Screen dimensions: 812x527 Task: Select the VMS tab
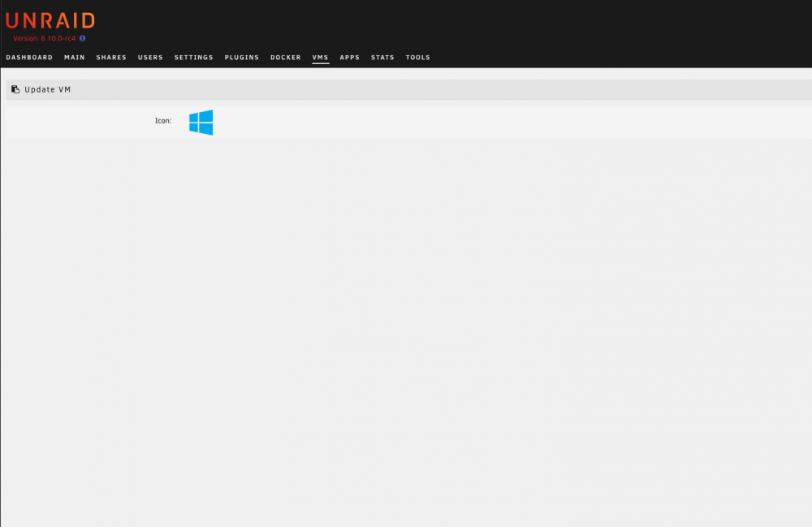coord(321,58)
